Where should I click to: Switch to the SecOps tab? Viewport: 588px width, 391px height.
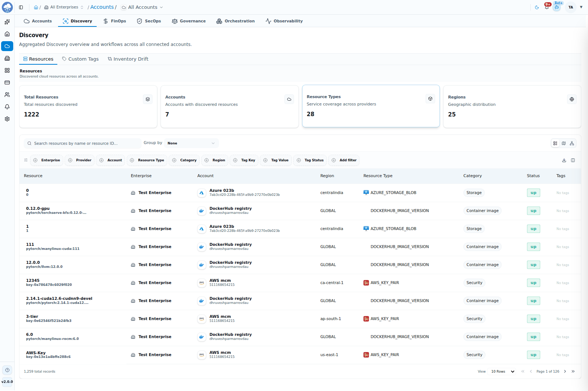point(149,21)
